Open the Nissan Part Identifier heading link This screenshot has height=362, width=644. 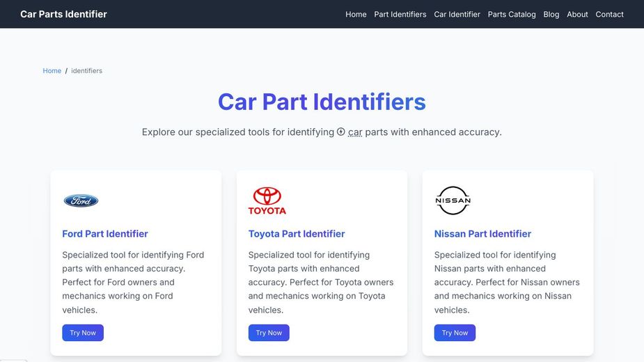click(x=482, y=234)
